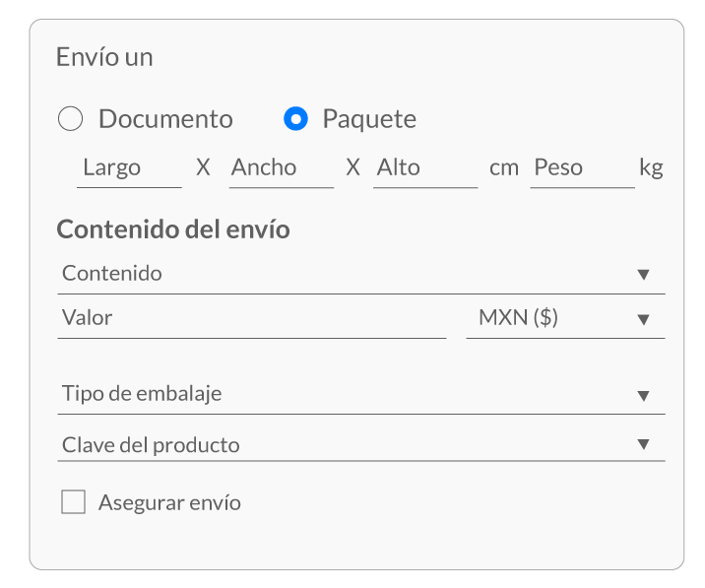The height and width of the screenshot is (588, 705).
Task: Open the Contenido dropdown arrow
Action: pos(643,274)
